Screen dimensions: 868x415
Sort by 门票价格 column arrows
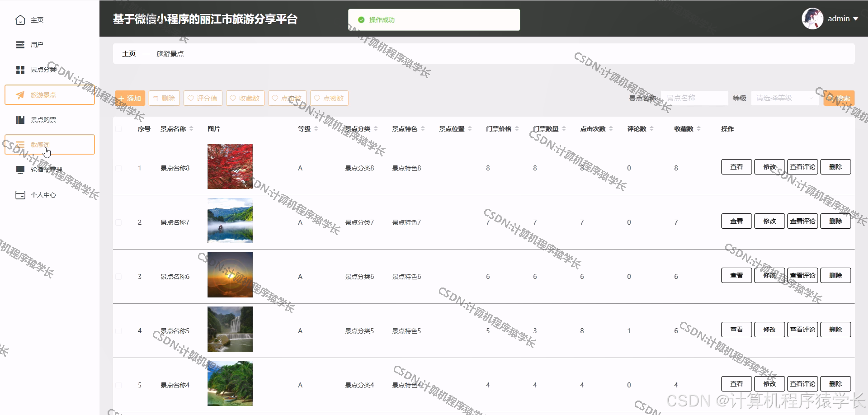pyautogui.click(x=517, y=129)
